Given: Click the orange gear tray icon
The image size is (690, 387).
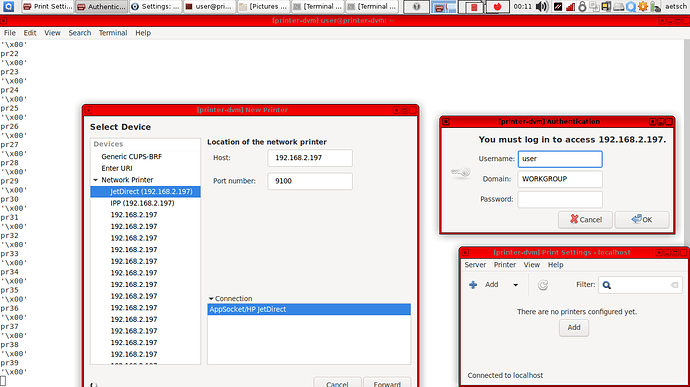Looking at the screenshot, I should (x=642, y=7).
